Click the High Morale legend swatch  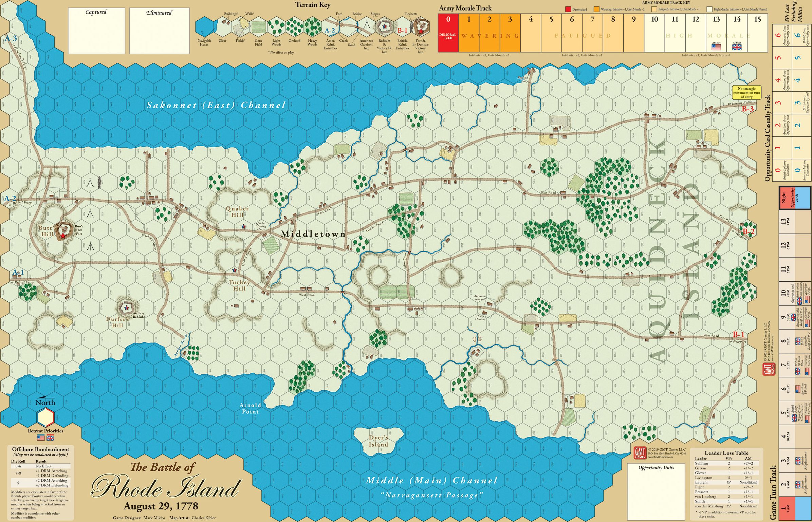click(x=709, y=9)
